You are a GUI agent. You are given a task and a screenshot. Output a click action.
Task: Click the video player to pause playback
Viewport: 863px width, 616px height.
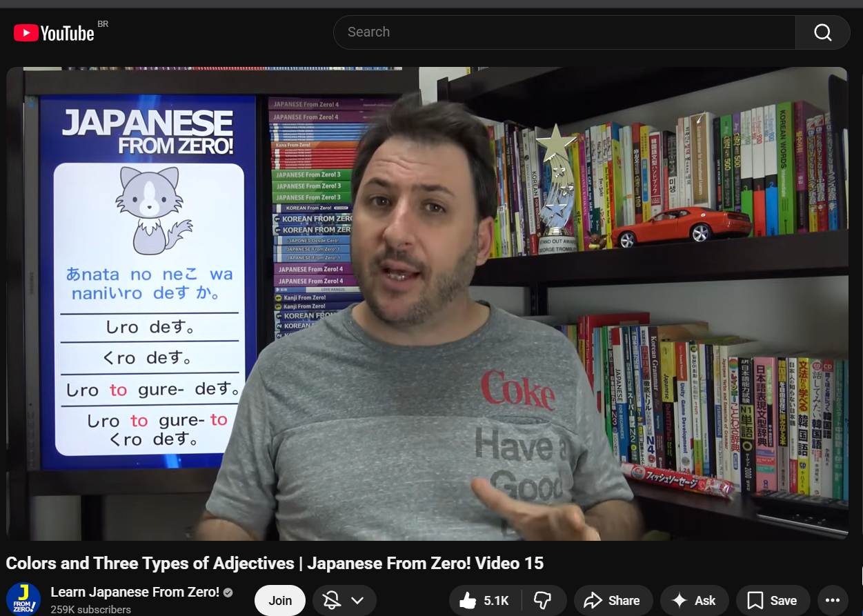click(427, 304)
